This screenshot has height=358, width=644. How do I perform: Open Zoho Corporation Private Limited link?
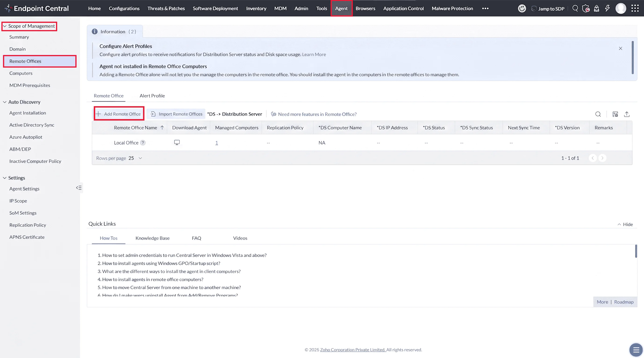tap(353, 350)
